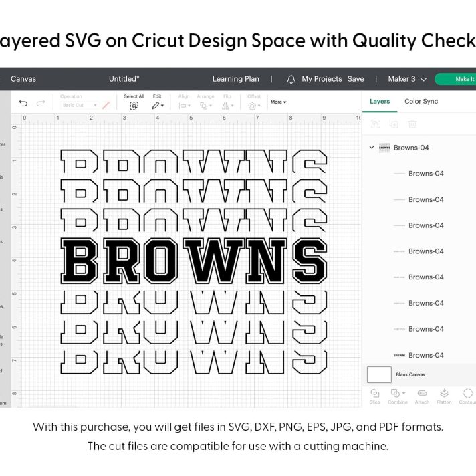Click the Delete trash icon in Layers panel
Image resolution: width=476 pixels, height=476 pixels.
tap(412, 124)
